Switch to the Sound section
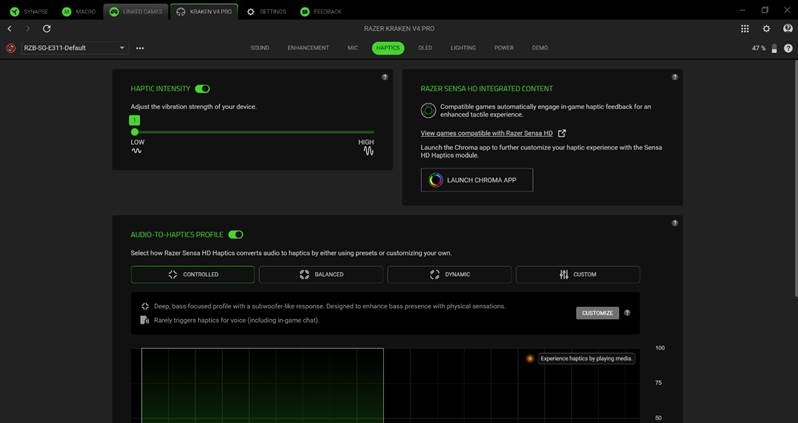The width and height of the screenshot is (798, 423). tap(260, 48)
